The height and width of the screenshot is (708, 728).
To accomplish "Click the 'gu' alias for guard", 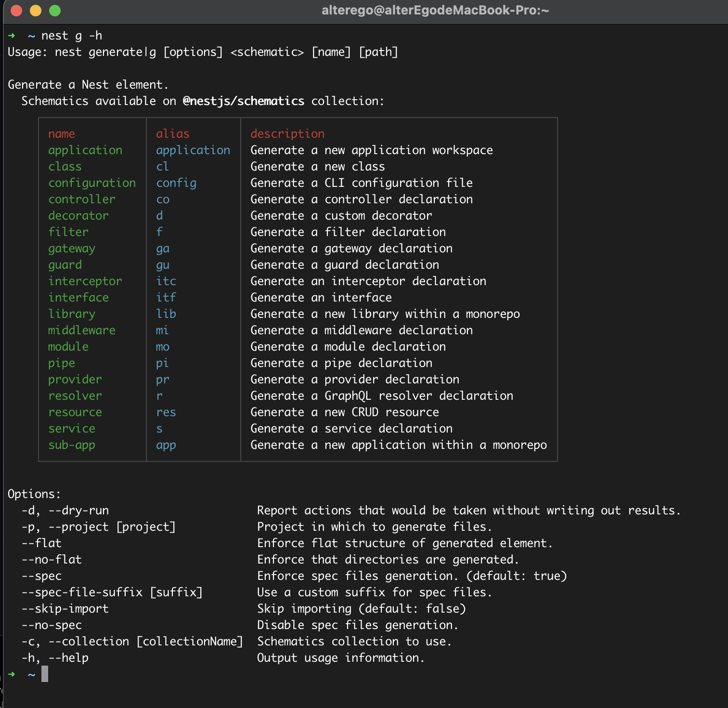I will click(x=163, y=265).
